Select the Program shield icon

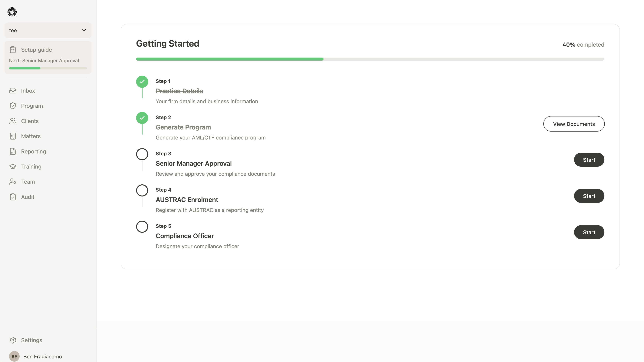pos(13,106)
